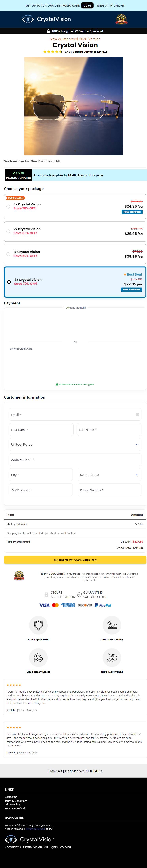The width and height of the screenshot is (147, 868).
Task: Click the Anti-Glare Coating icon
Action: (112, 625)
